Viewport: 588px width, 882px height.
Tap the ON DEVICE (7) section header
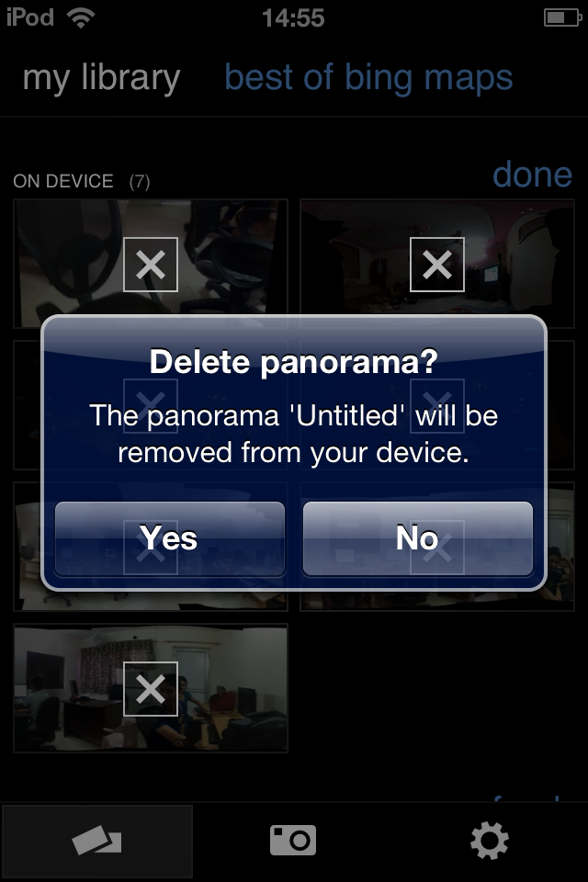[82, 182]
